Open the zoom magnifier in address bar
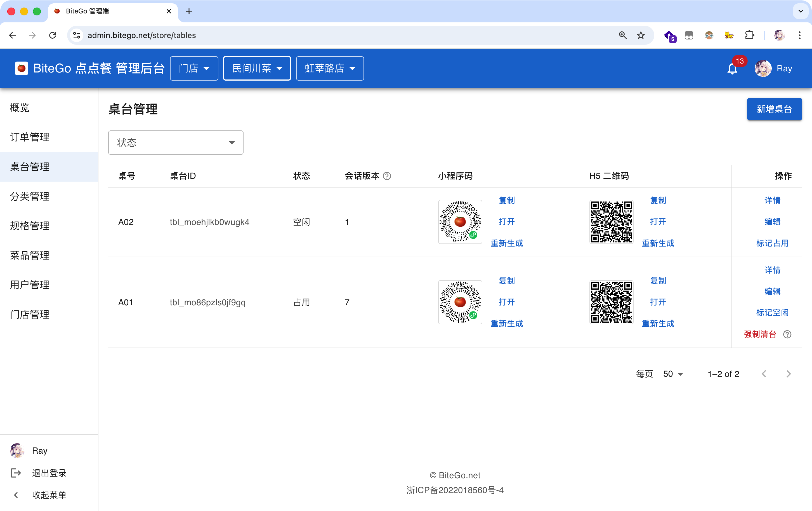Image resolution: width=812 pixels, height=511 pixels. 622,35
